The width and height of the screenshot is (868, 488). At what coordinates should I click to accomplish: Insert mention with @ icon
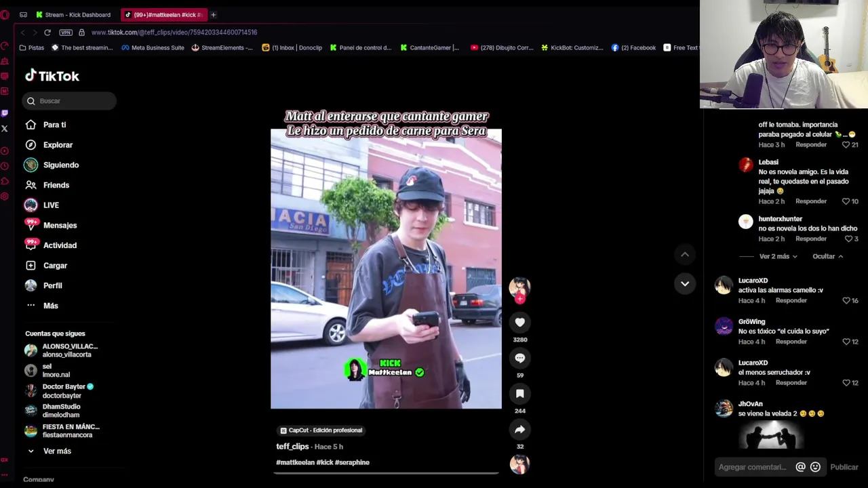click(x=800, y=467)
